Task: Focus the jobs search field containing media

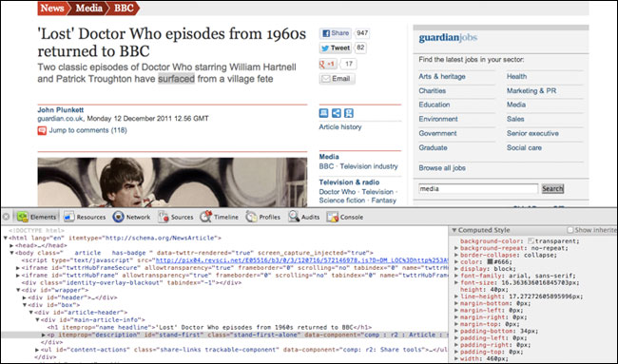Action: (478, 189)
